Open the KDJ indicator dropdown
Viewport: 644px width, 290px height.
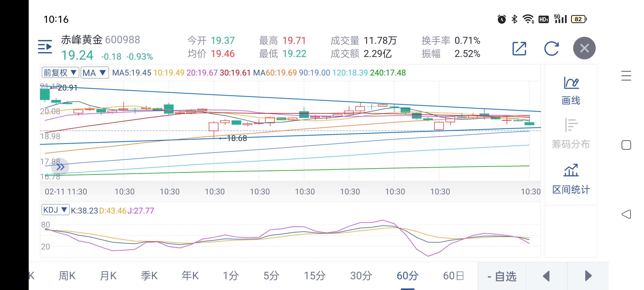(55, 210)
